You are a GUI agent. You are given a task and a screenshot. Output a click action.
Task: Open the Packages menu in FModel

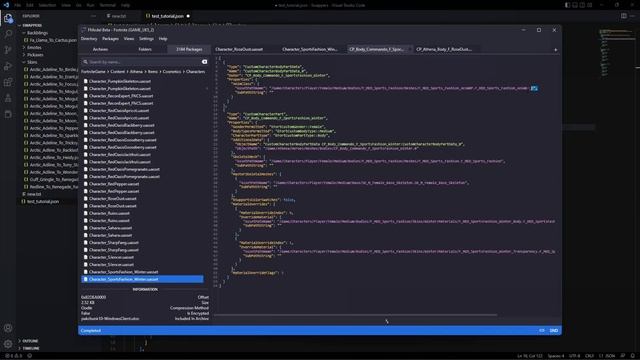(x=110, y=39)
